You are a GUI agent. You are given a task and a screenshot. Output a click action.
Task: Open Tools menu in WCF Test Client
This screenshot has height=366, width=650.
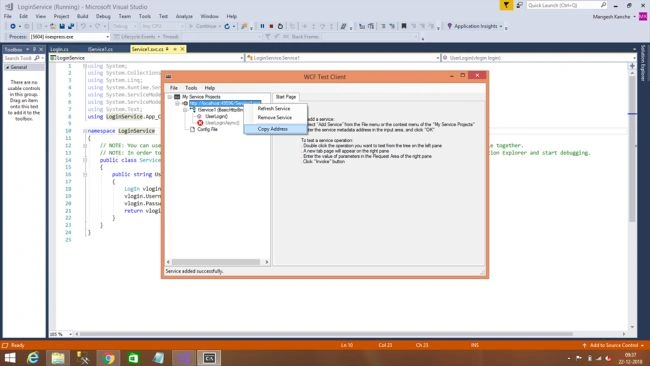[191, 88]
